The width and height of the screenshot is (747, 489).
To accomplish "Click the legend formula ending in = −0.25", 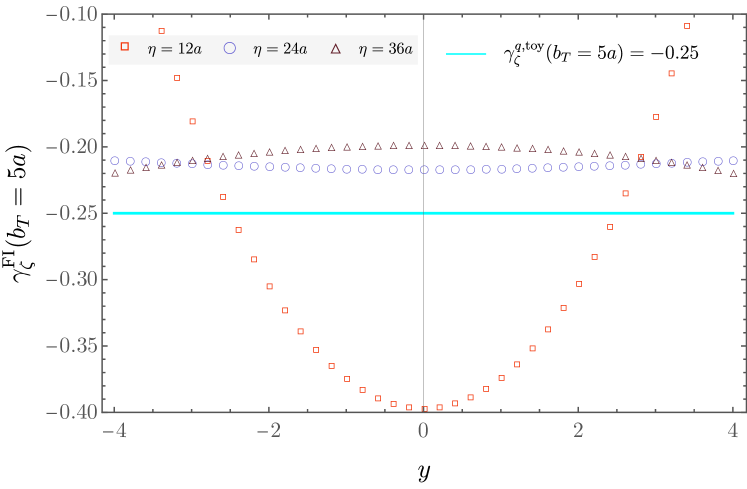I will pyautogui.click(x=601, y=52).
